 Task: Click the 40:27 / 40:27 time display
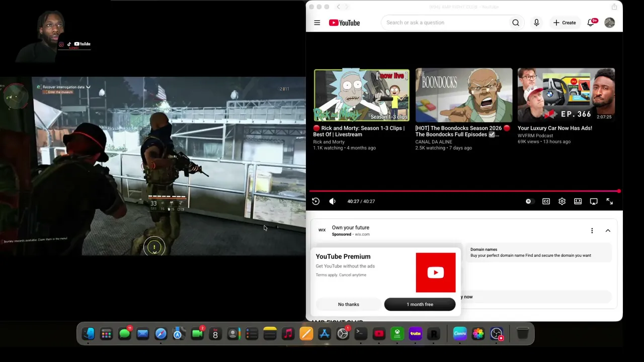pyautogui.click(x=361, y=201)
